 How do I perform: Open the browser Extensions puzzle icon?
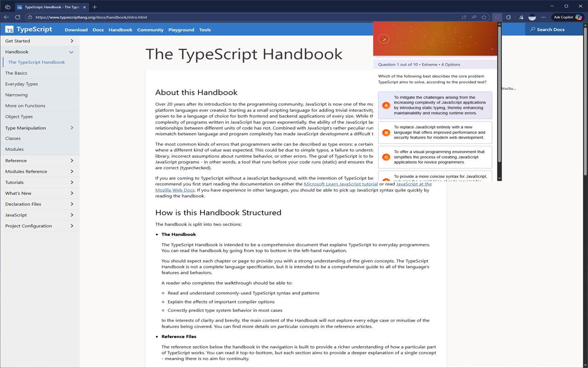coord(509,17)
